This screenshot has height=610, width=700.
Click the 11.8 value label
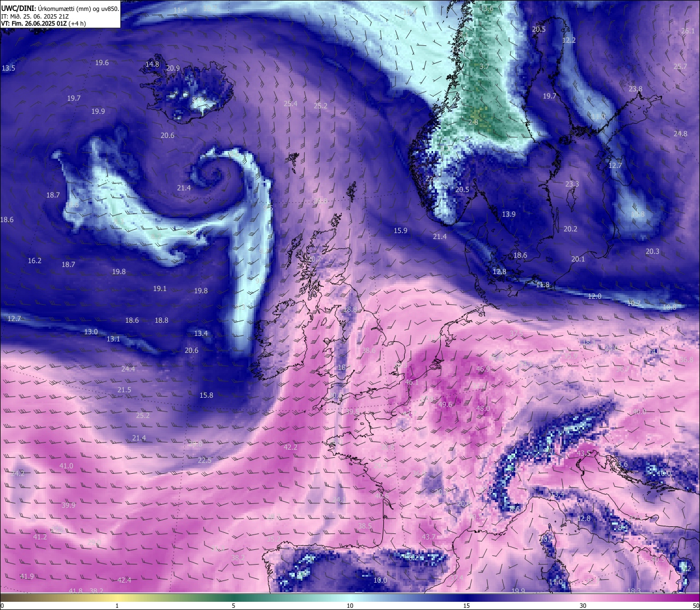pyautogui.click(x=542, y=285)
